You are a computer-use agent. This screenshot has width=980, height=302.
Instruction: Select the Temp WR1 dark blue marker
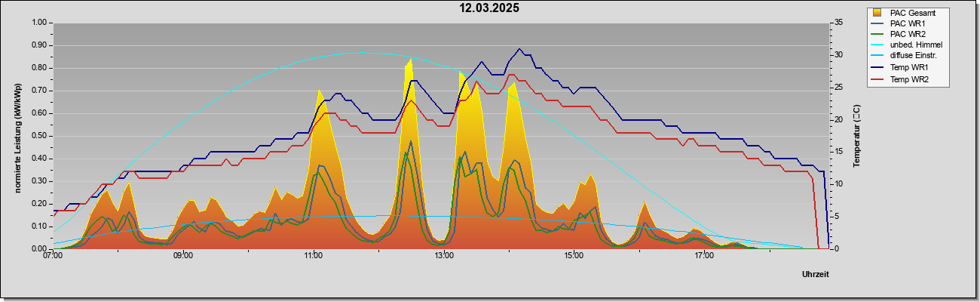coord(877,68)
